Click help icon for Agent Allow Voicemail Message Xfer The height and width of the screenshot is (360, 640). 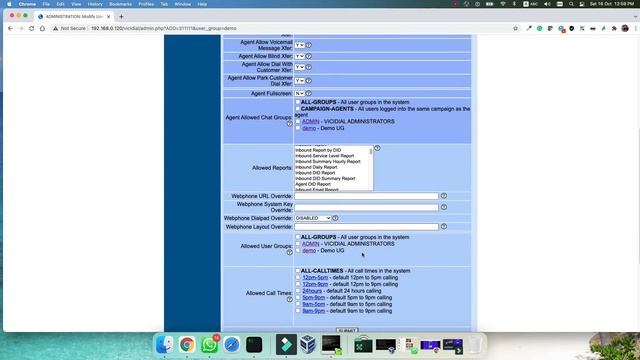tap(309, 45)
